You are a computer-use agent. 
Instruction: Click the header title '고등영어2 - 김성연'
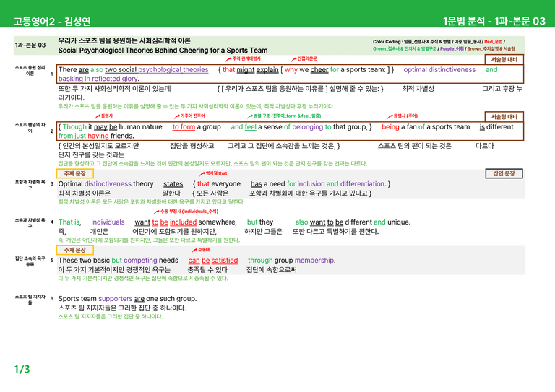click(52, 21)
